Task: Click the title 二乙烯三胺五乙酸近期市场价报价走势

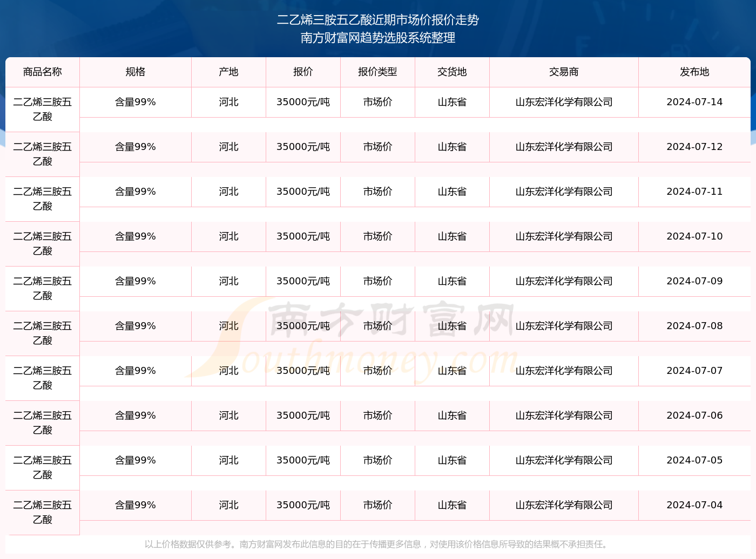Action: click(378, 20)
